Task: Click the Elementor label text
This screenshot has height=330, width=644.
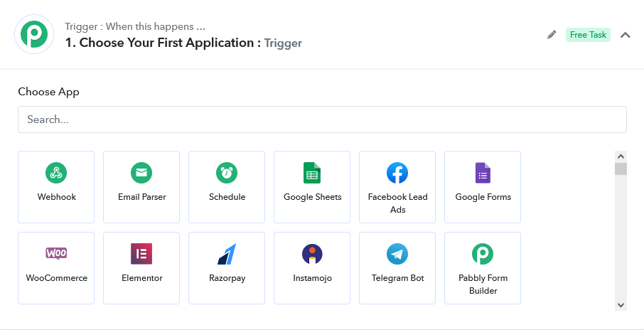Action: 141,278
